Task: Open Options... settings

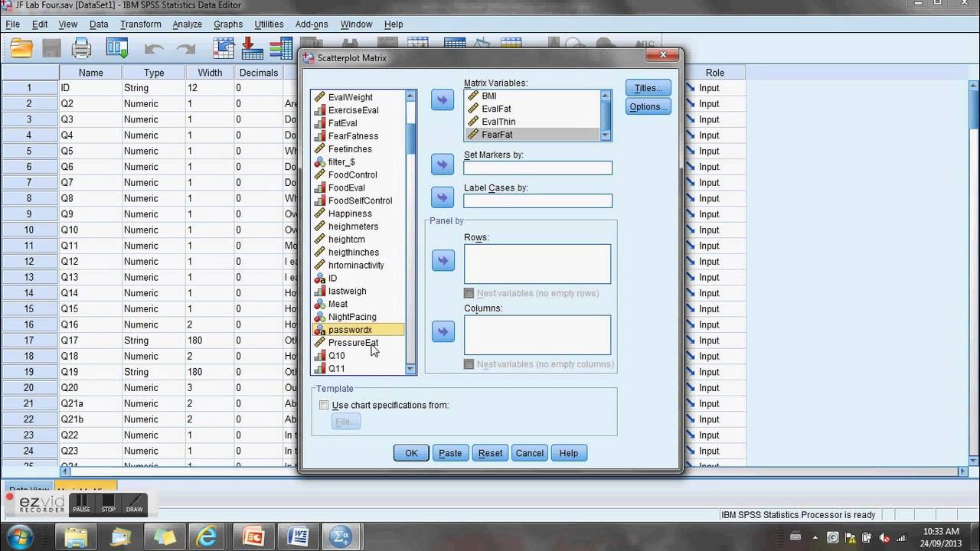Action: [x=648, y=106]
